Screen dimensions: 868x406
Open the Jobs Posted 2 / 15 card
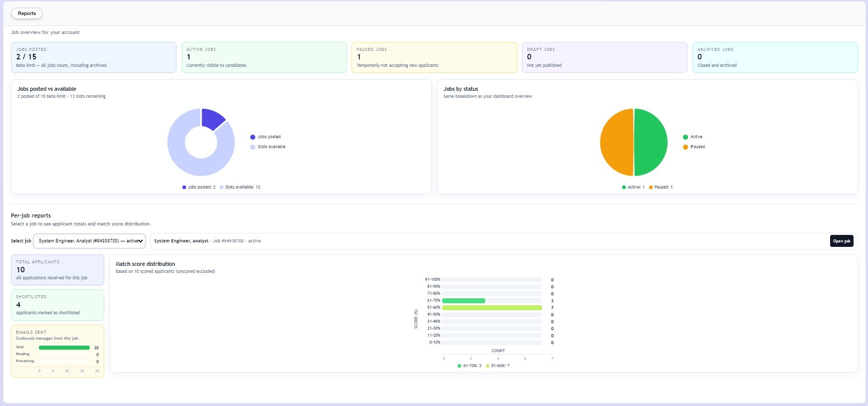(94, 57)
